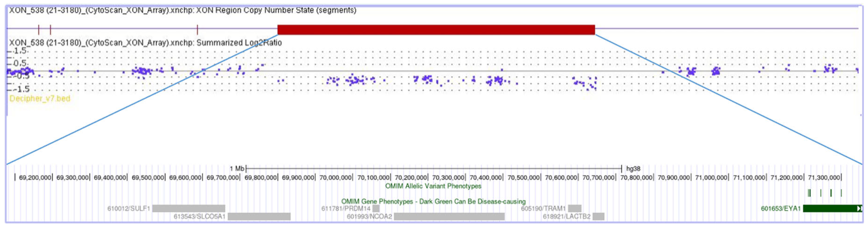Click the small gray PRDM14 gene box
The width and height of the screenshot is (868, 229).
tap(376, 208)
